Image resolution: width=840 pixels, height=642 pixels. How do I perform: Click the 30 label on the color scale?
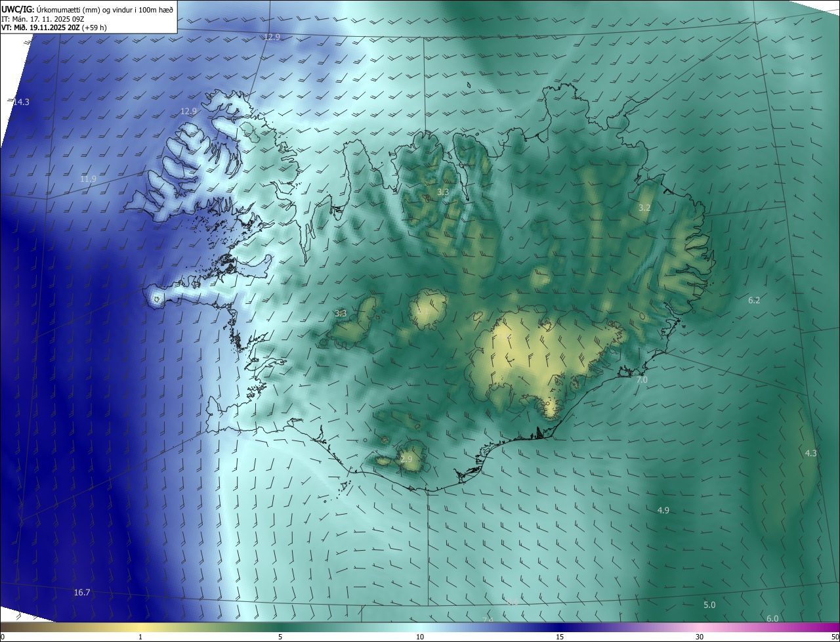[x=700, y=637]
